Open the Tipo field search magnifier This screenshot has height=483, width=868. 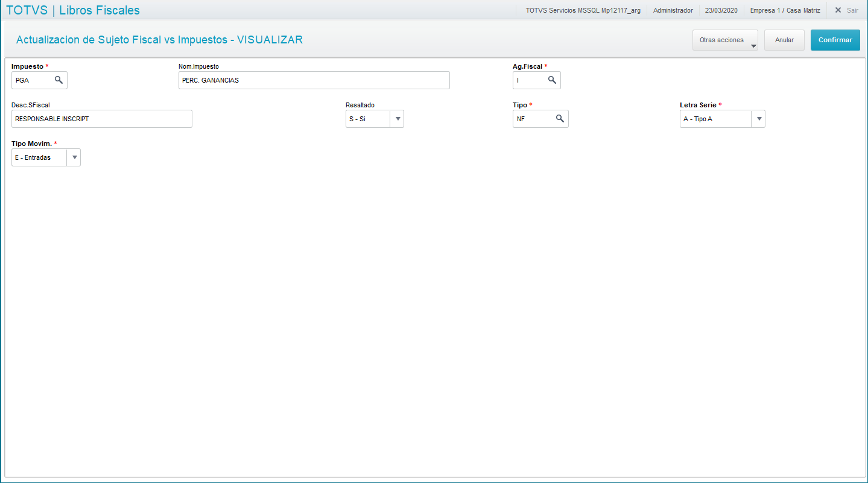click(x=560, y=119)
